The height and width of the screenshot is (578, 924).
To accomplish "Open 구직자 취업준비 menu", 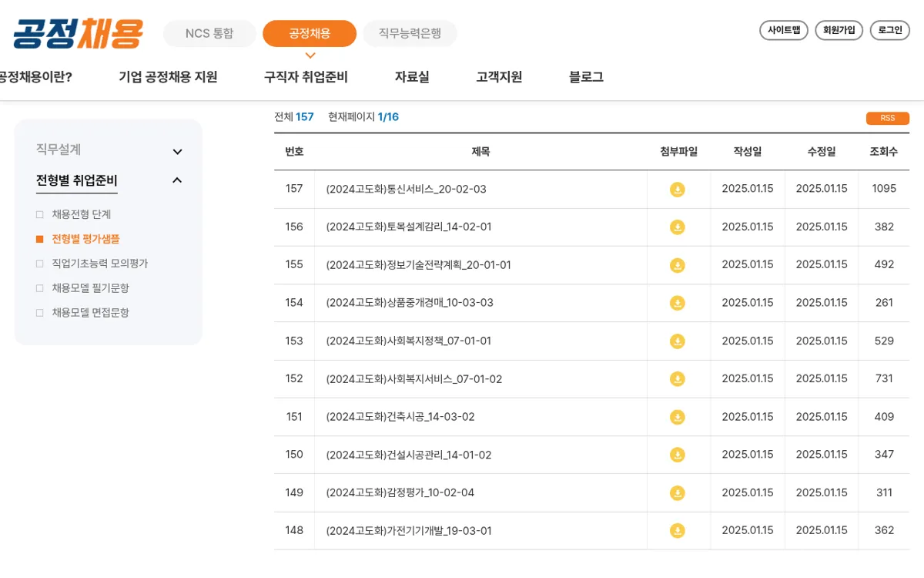I will [x=306, y=77].
